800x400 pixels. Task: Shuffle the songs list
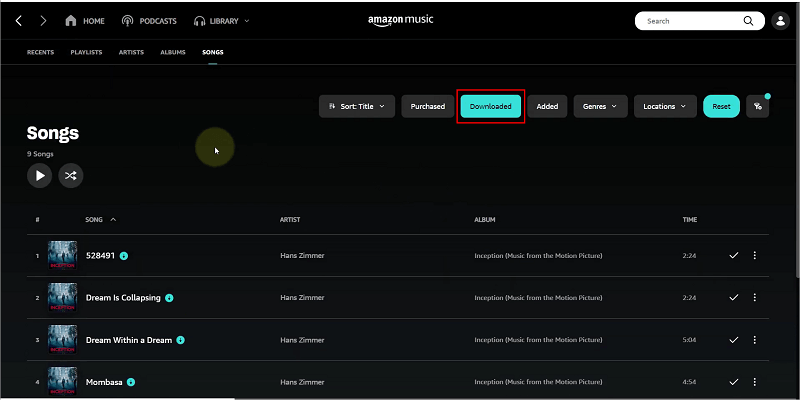coord(71,176)
